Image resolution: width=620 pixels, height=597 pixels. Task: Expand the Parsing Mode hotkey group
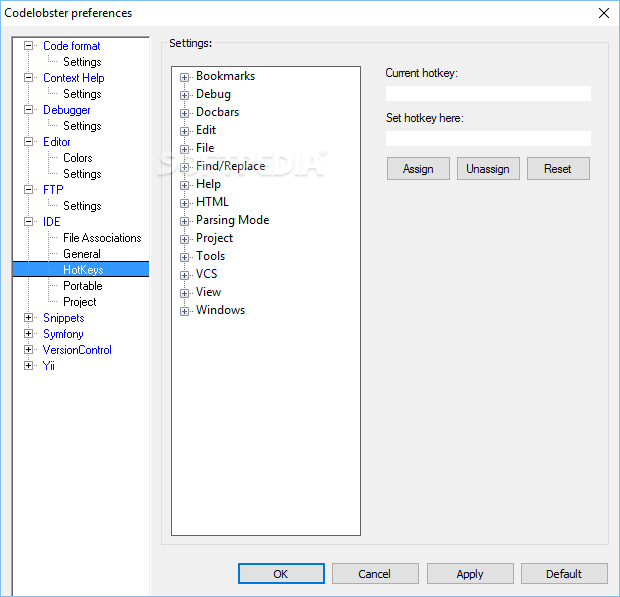[184, 221]
